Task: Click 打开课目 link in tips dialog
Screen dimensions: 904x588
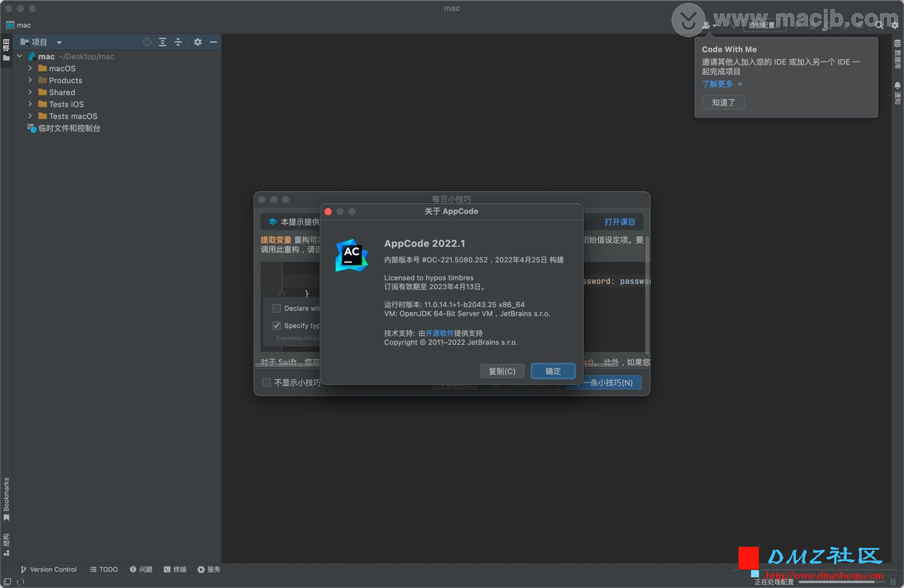Action: pos(620,222)
